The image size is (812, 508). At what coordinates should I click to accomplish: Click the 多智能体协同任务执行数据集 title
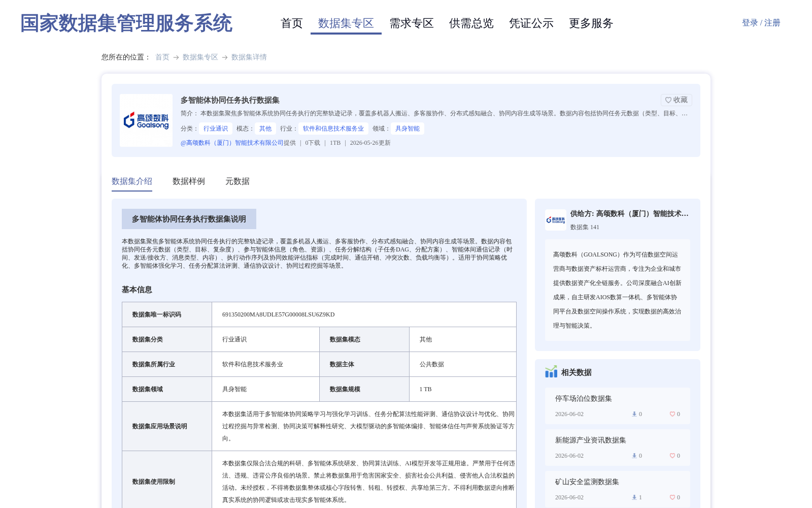coord(230,100)
